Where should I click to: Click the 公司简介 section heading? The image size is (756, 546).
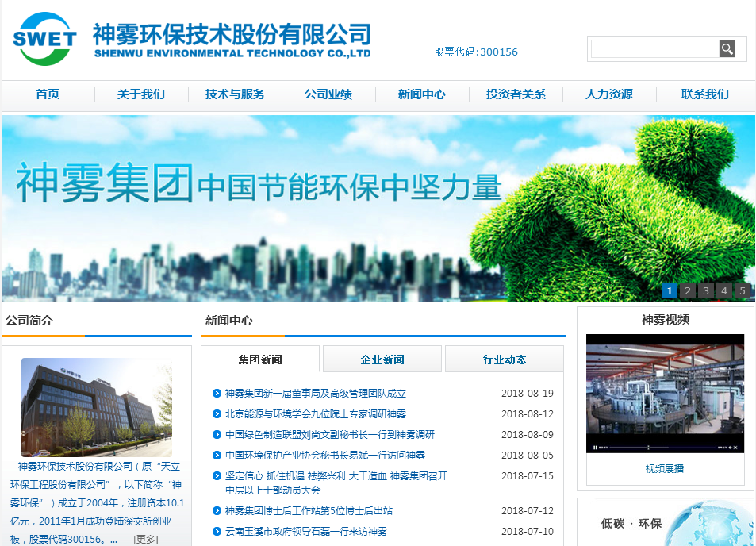coord(29,321)
